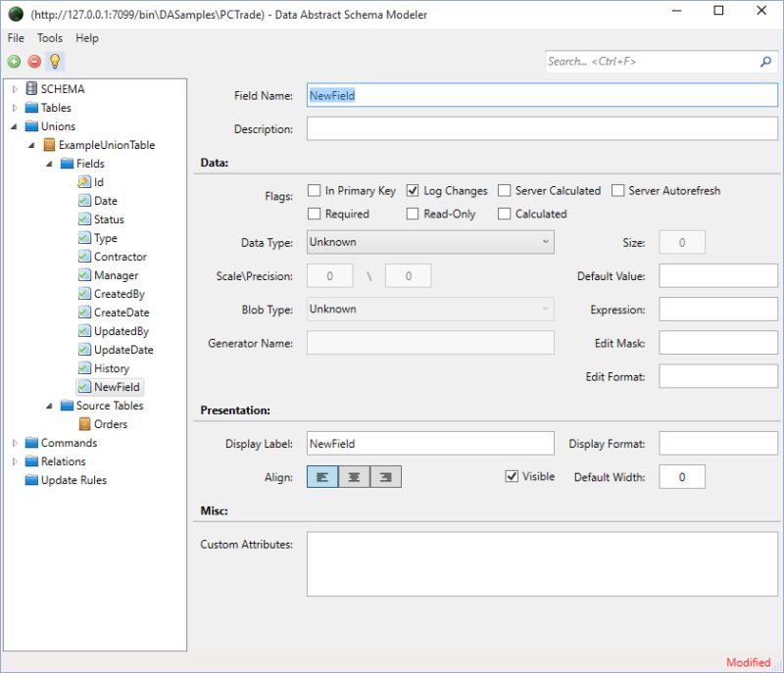Click the Contractor field icon
The width and height of the screenshot is (784, 673).
tap(84, 257)
